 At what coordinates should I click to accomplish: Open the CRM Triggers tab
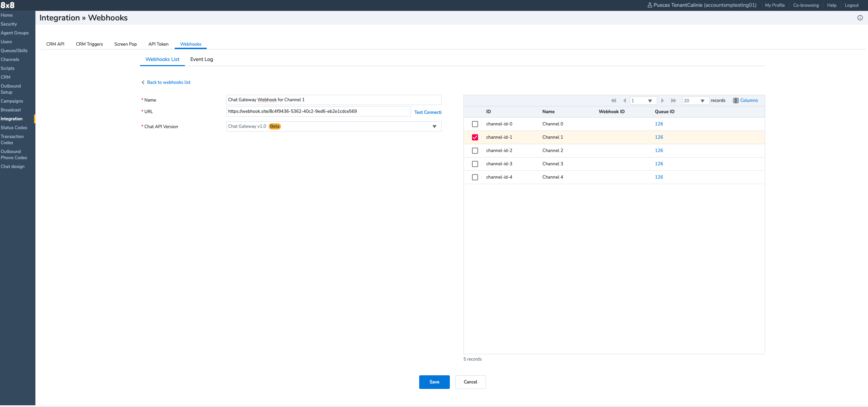tap(89, 44)
